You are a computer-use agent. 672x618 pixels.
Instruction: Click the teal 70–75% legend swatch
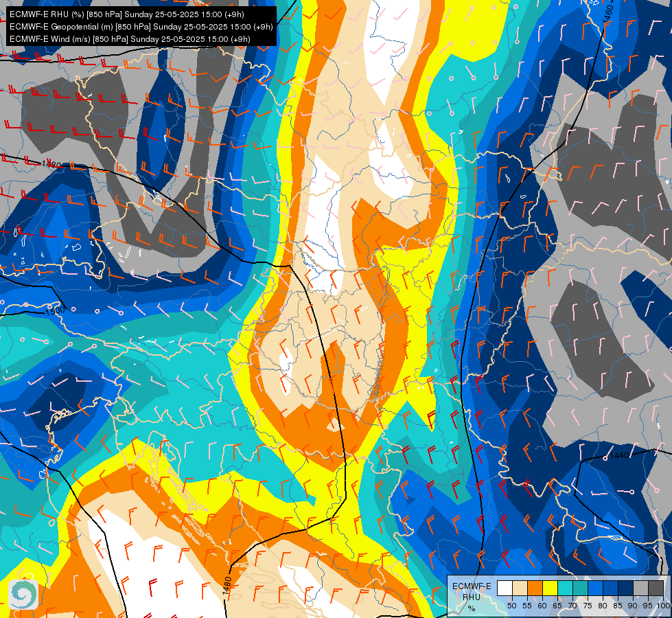coord(580,588)
